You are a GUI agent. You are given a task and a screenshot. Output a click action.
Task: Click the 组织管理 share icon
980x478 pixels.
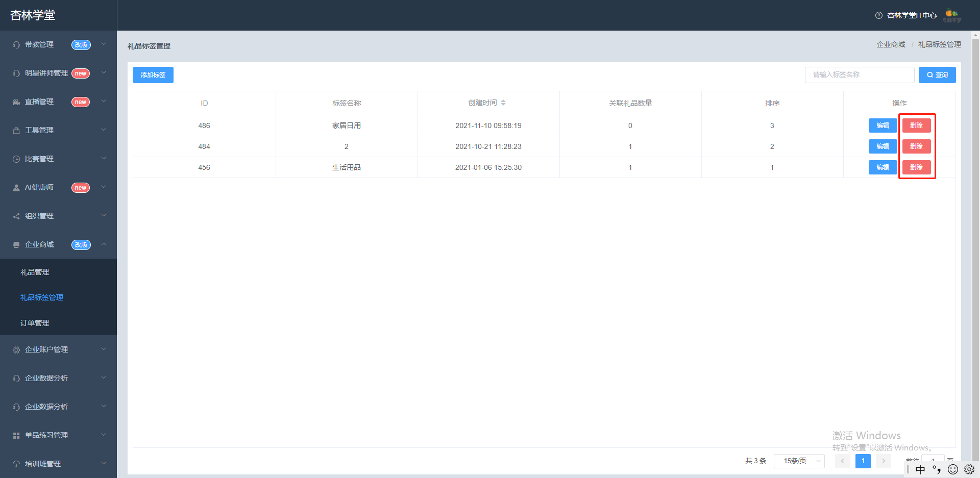tap(16, 216)
